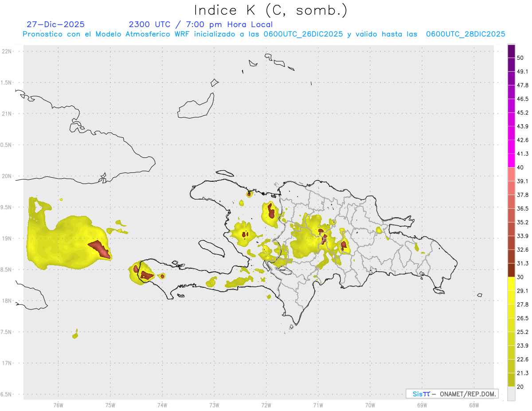Select the 19N latitude label
The width and height of the screenshot is (532, 411).
coord(7,239)
